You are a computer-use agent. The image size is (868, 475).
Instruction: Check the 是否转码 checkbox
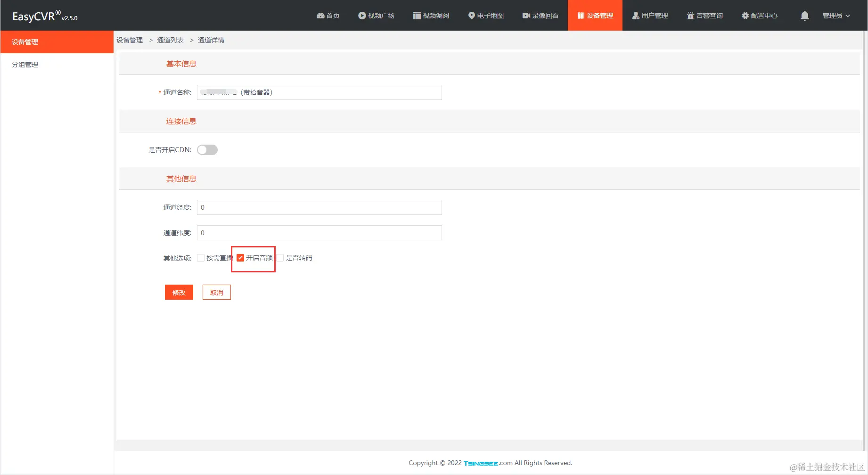[280, 258]
